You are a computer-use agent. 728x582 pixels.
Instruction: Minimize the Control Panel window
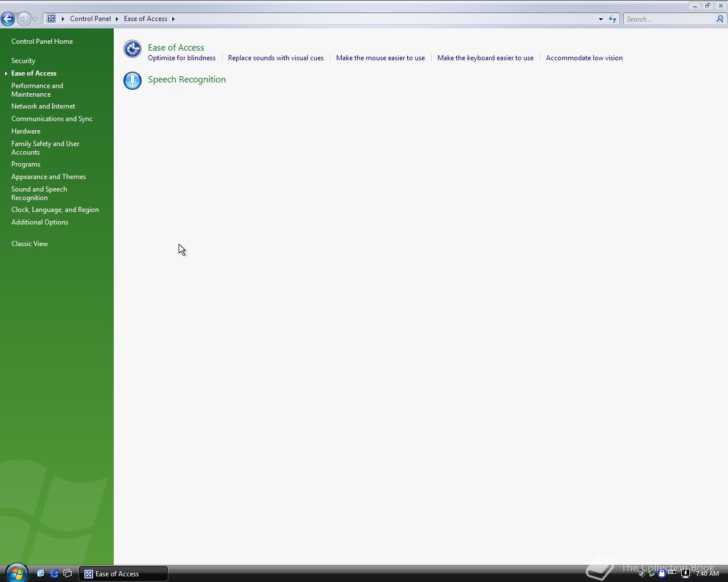click(695, 5)
